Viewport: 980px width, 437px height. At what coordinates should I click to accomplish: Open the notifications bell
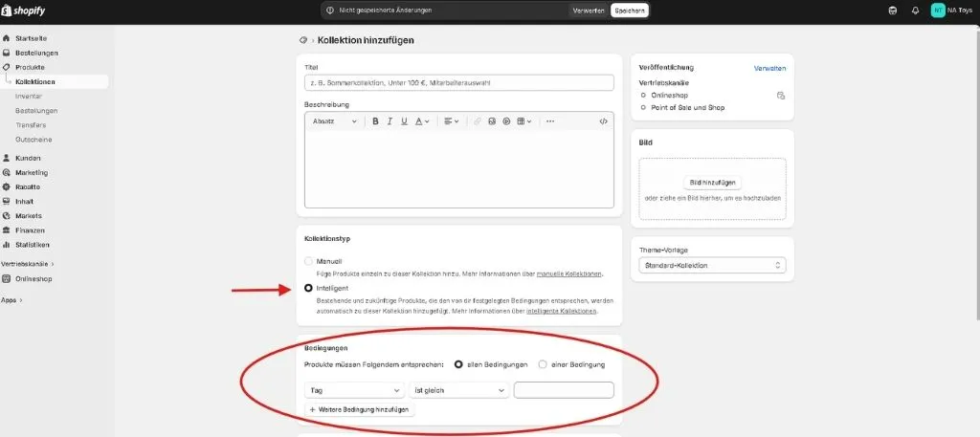916,11
